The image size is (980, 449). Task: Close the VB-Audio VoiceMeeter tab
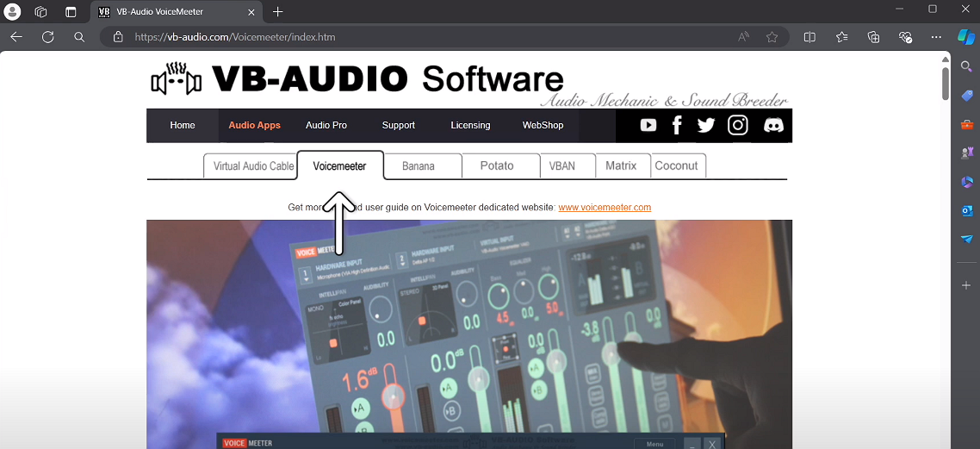pos(251,11)
